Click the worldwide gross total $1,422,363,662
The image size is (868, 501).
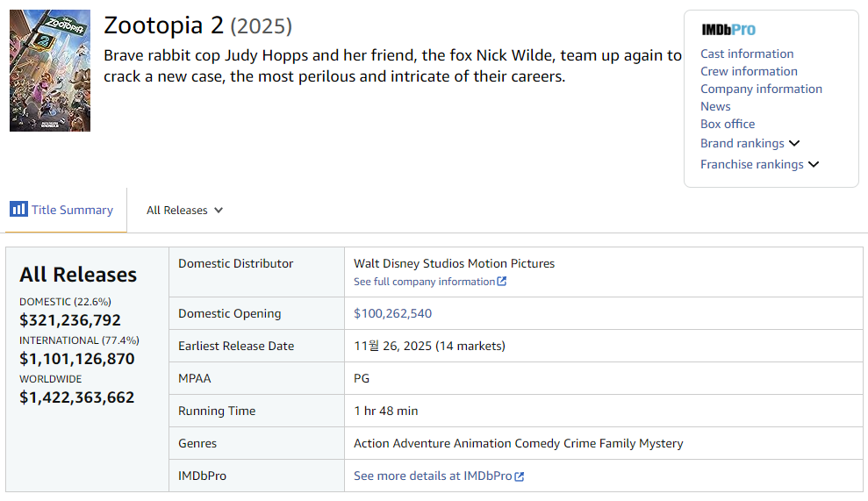(77, 397)
